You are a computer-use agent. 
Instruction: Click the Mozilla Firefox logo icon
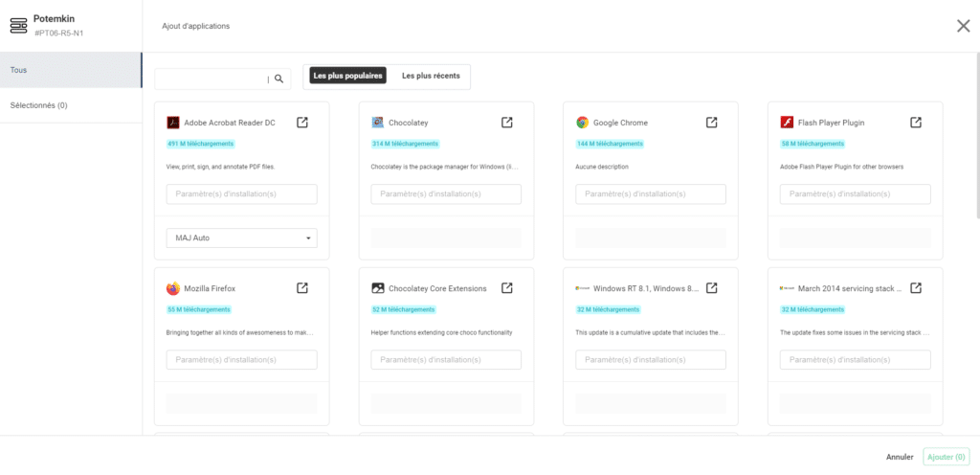coord(173,288)
